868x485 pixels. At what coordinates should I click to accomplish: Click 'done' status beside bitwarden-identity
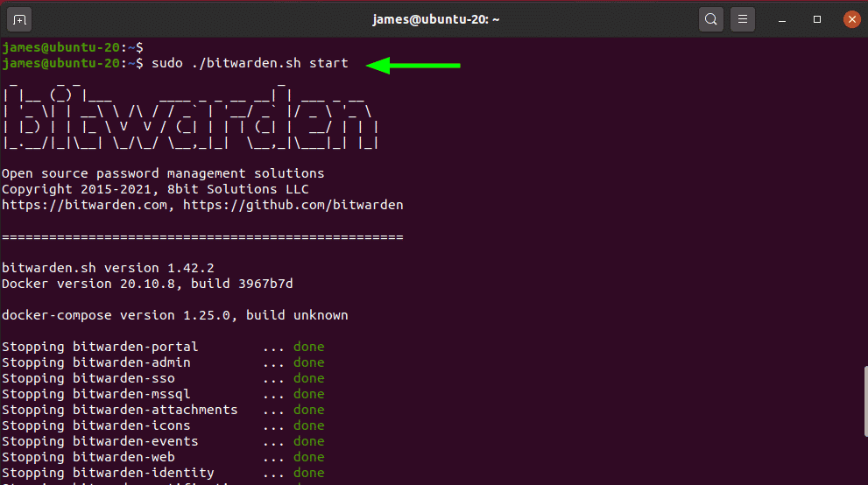[309, 473]
